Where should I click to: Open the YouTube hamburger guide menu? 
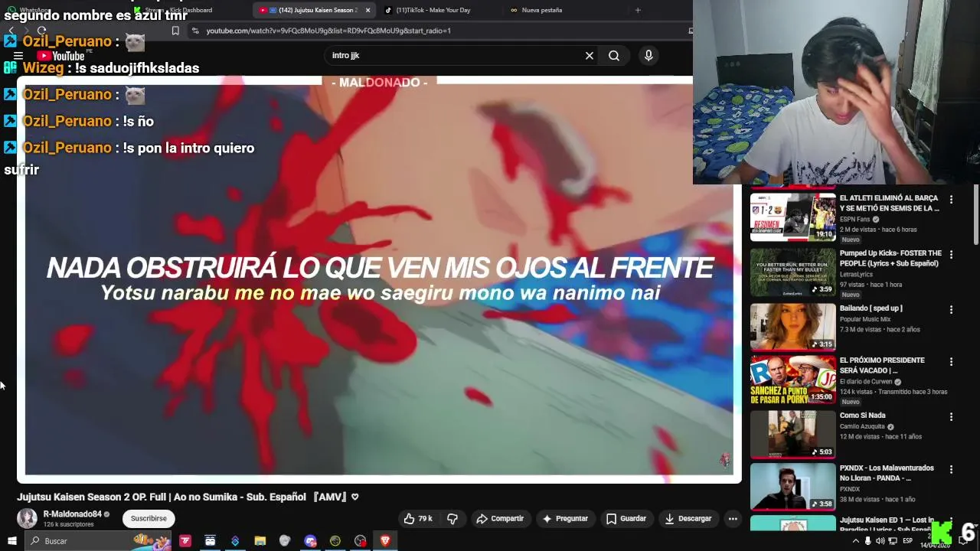tap(18, 56)
